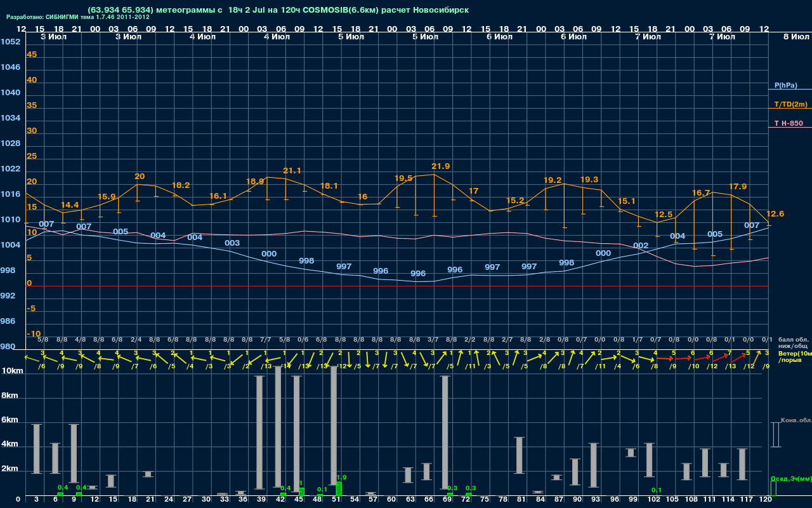Click the green precipitation legend box icon

(x=773, y=488)
